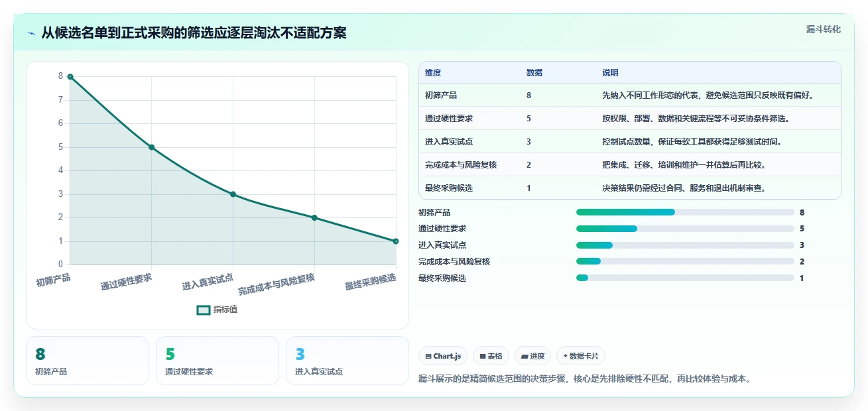Click the description starting 先纳入不同工作形态
Viewport: 868px width, 411px height.
708,95
